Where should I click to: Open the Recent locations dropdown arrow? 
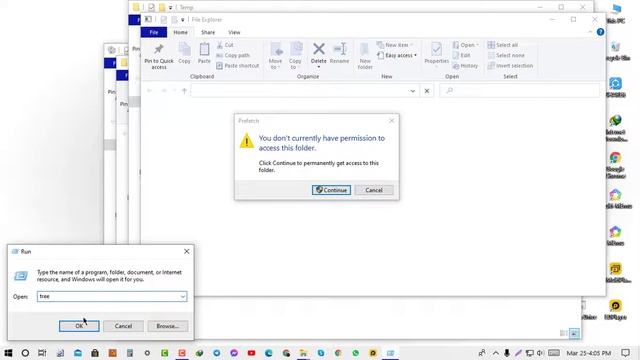(174, 91)
